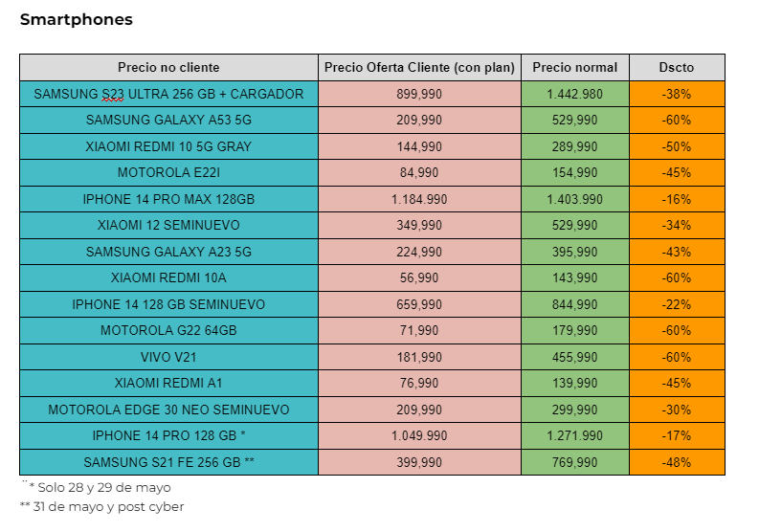Click the -34% discount cell
This screenshot has height=532, width=759.
[x=677, y=225]
